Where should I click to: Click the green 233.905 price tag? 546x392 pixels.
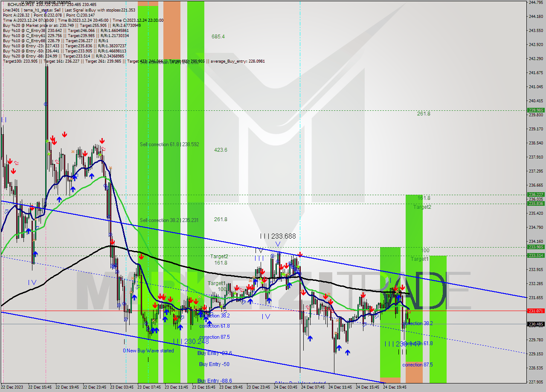(x=536, y=247)
